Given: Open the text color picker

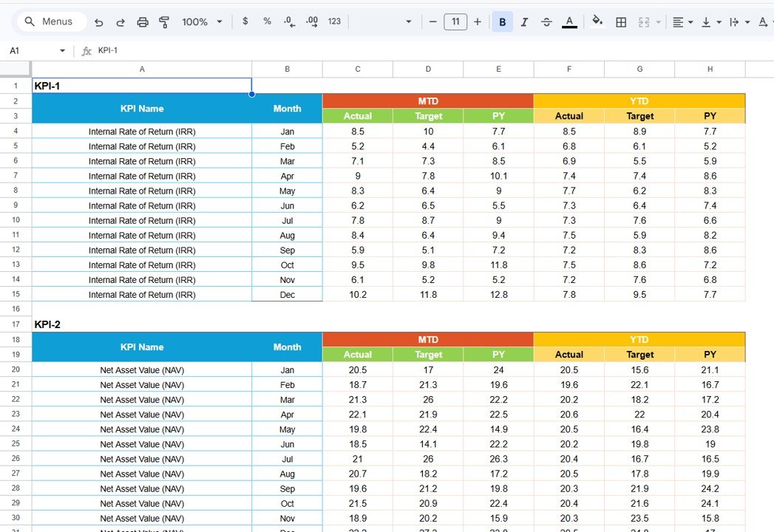Looking at the screenshot, I should (x=569, y=21).
